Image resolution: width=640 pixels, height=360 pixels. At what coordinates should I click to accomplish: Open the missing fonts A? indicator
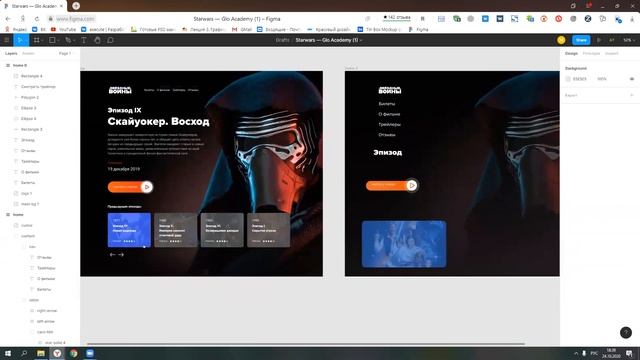612,40
